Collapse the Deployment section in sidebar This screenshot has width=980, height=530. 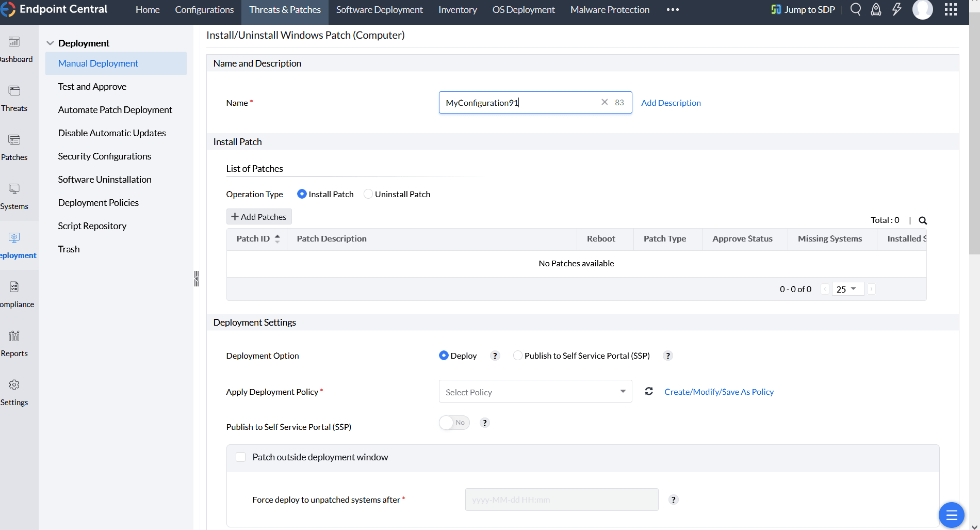(x=50, y=43)
